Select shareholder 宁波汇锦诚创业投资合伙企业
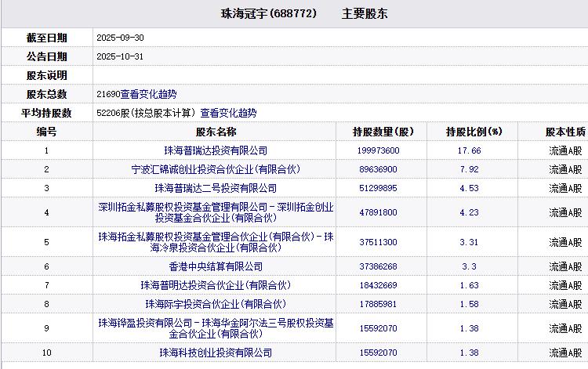 click(216, 169)
